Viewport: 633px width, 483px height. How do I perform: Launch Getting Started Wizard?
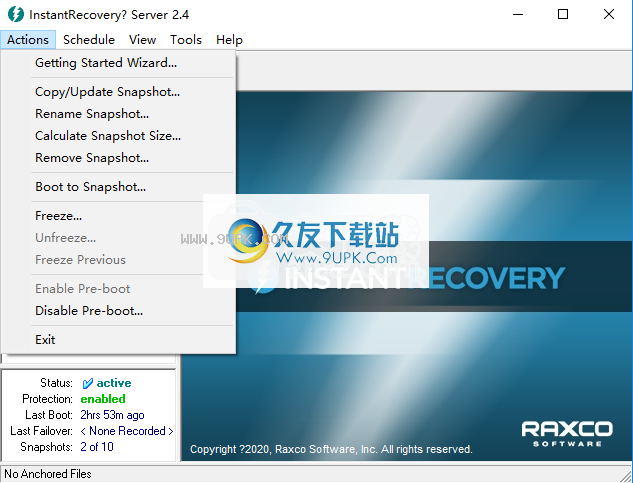pyautogui.click(x=118, y=63)
